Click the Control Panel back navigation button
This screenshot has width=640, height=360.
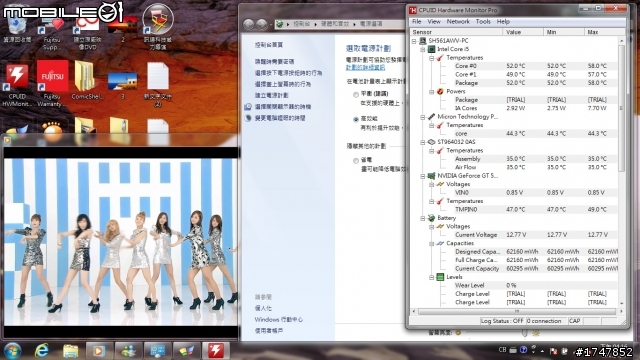249,24
